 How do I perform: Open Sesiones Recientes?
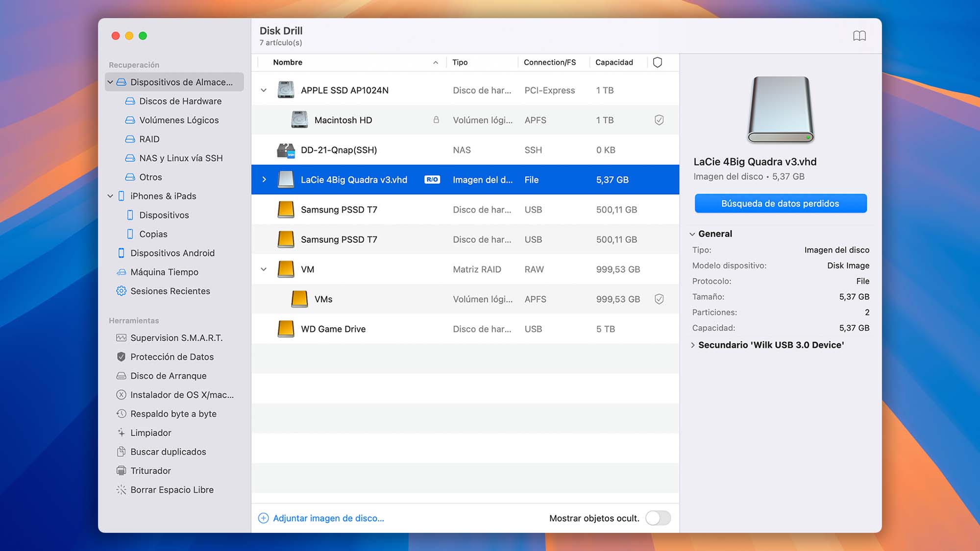click(x=163, y=291)
